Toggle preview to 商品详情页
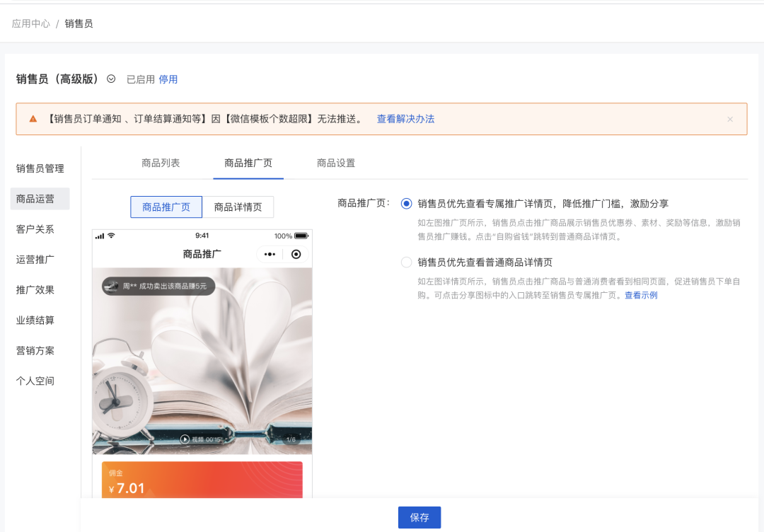The height and width of the screenshot is (532, 764). tap(238, 207)
